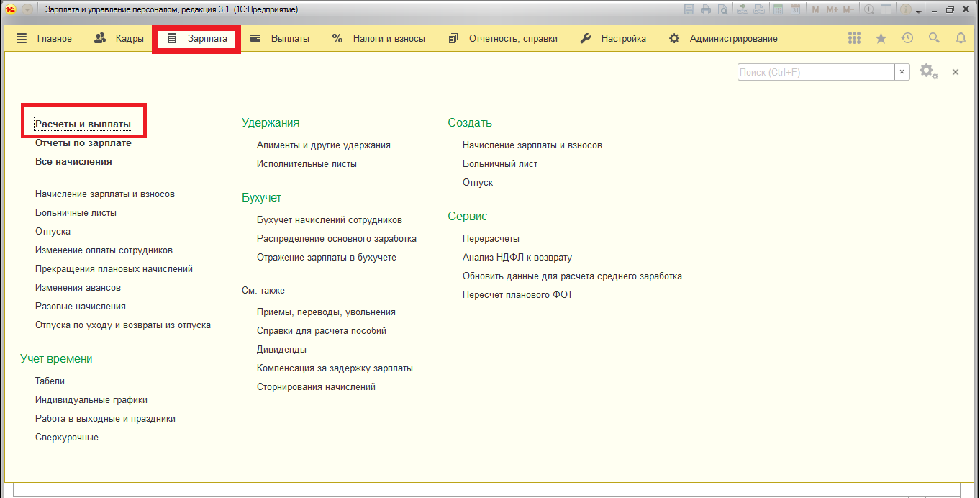Open notifications bell icon
Viewport: 980px width, 498px height.
pos(961,38)
